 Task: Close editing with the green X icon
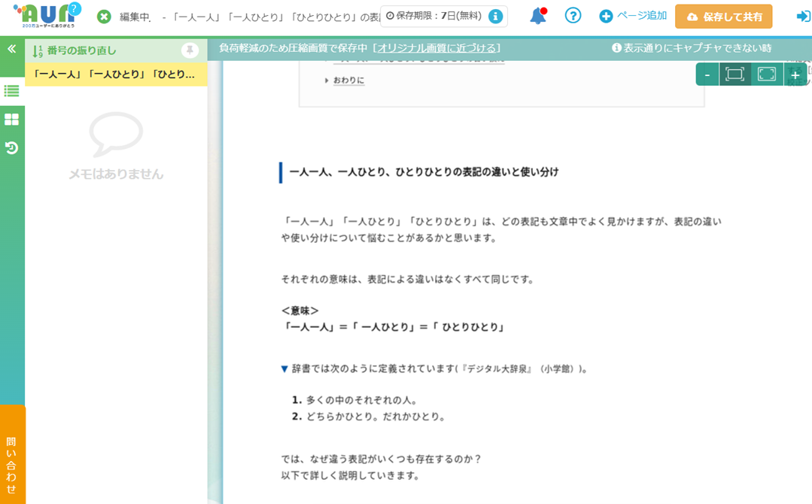[x=104, y=17]
